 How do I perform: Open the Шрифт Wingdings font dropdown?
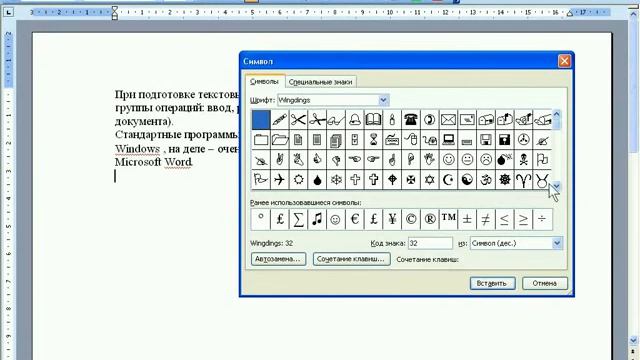[x=383, y=100]
